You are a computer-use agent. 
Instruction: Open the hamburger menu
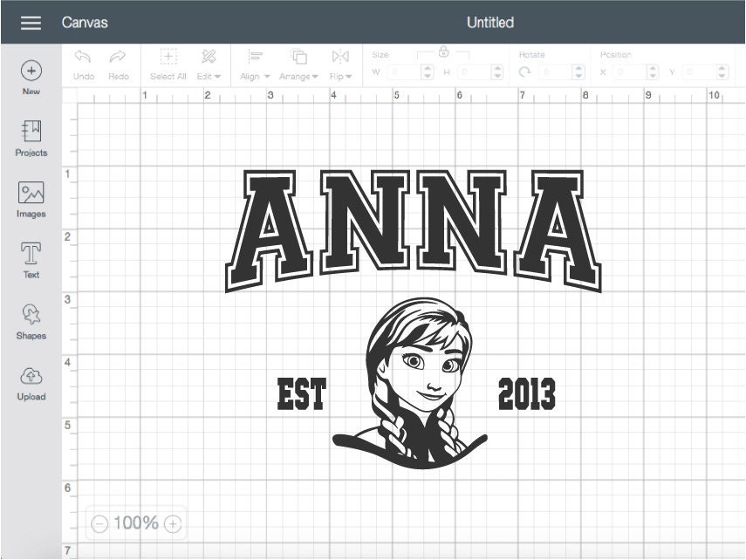pyautogui.click(x=31, y=22)
